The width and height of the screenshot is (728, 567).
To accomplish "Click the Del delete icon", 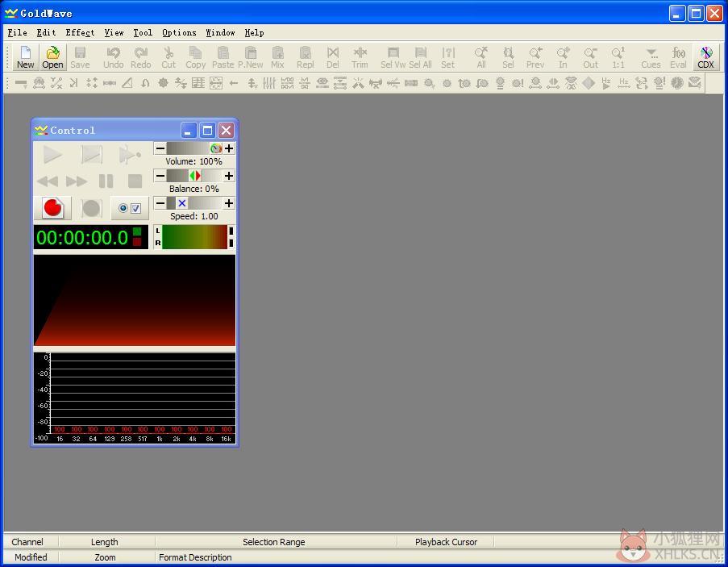I will click(332, 57).
